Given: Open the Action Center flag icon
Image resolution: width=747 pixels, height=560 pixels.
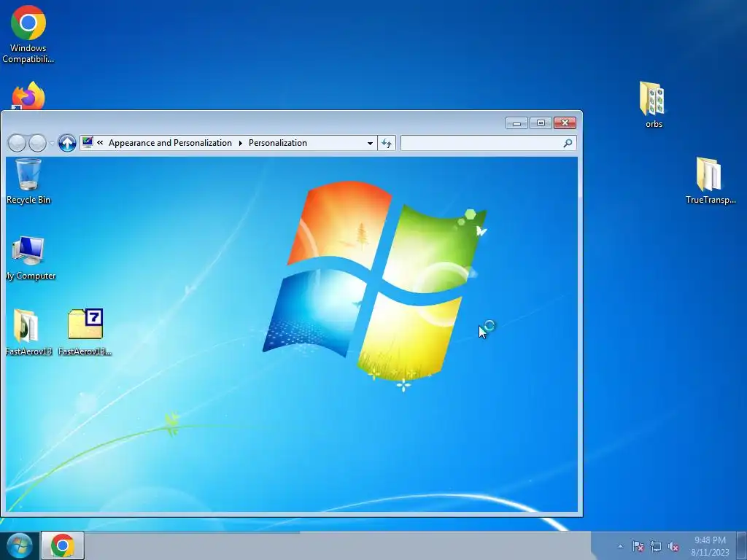Looking at the screenshot, I should [638, 546].
